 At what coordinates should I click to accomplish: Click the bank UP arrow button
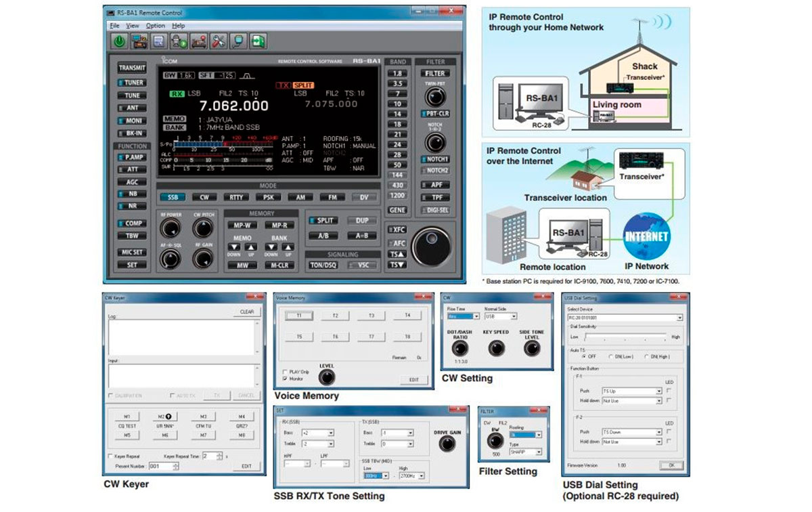pyautogui.click(x=288, y=249)
